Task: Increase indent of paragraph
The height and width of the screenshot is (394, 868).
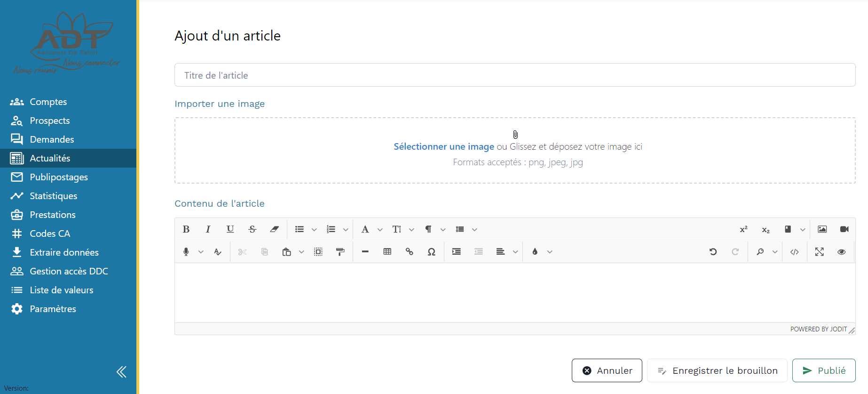Action: click(x=457, y=252)
